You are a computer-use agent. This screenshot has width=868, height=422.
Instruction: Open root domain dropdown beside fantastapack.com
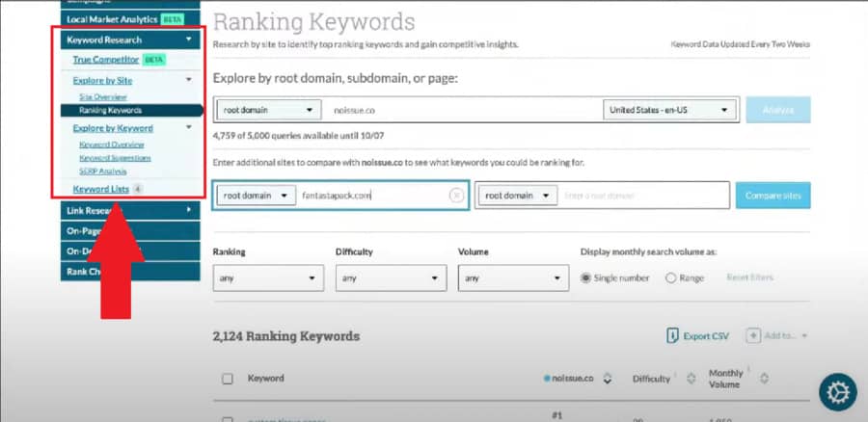click(x=256, y=196)
